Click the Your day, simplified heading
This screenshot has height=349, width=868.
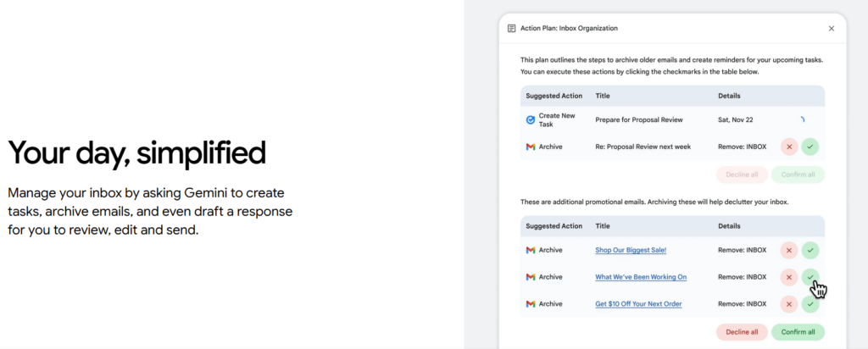pyautogui.click(x=136, y=152)
